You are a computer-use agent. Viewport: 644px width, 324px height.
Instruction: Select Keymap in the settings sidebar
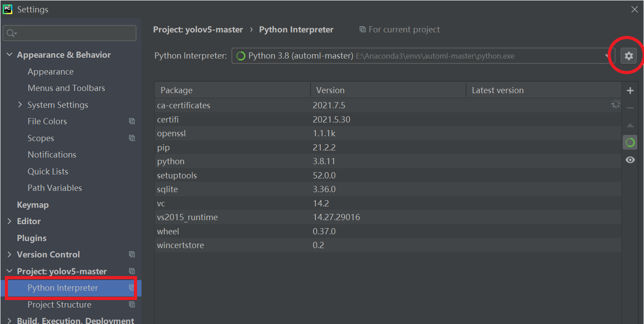[33, 205]
